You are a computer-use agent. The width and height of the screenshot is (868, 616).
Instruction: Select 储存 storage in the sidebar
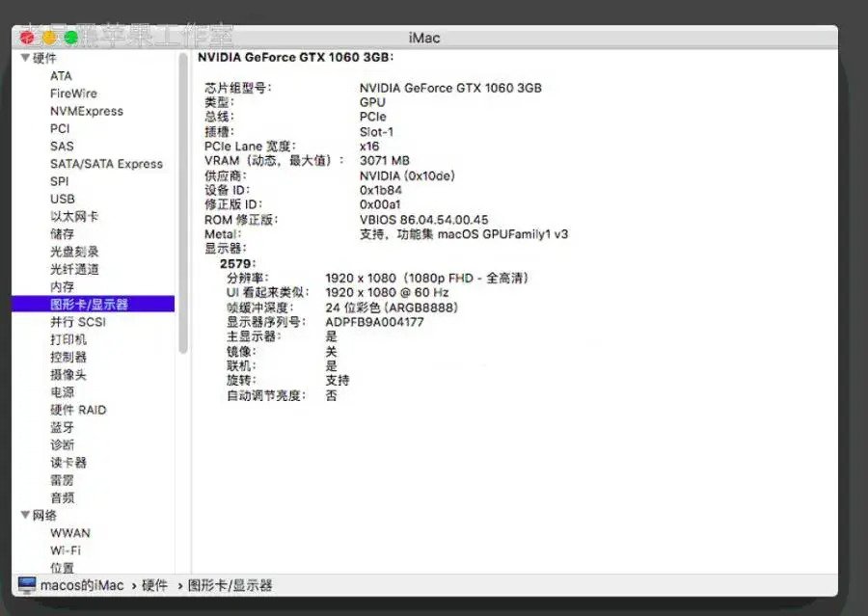coord(62,234)
